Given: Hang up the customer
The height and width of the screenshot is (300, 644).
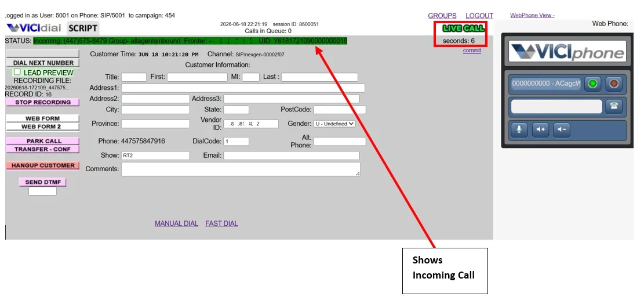Looking at the screenshot, I should (x=43, y=165).
